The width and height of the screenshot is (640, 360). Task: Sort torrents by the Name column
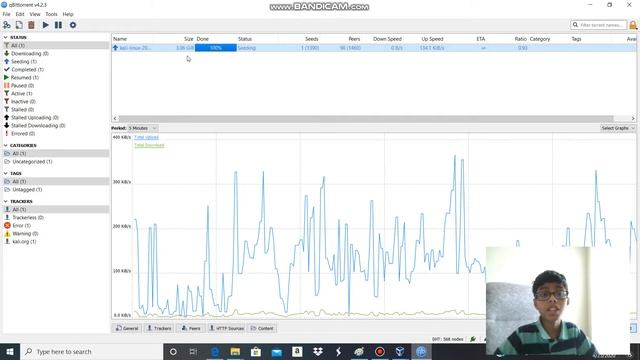(120, 39)
